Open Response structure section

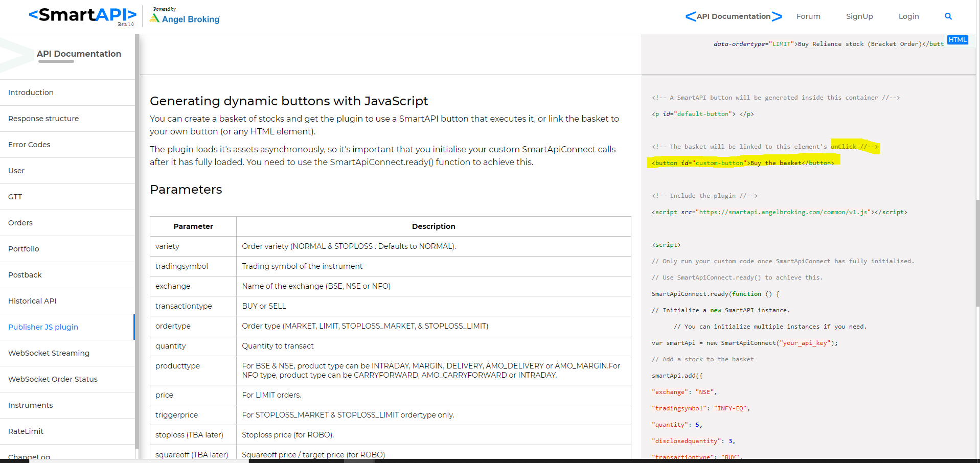click(x=67, y=119)
